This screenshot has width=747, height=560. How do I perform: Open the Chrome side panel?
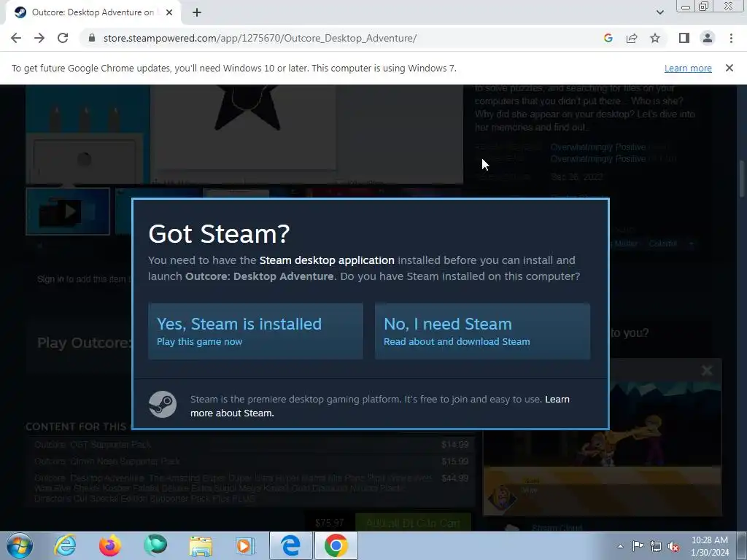(x=684, y=38)
